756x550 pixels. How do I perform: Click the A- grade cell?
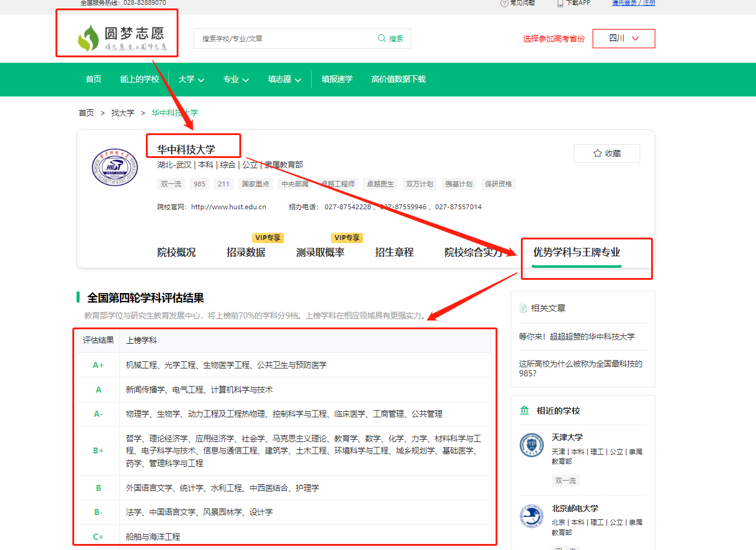point(98,414)
